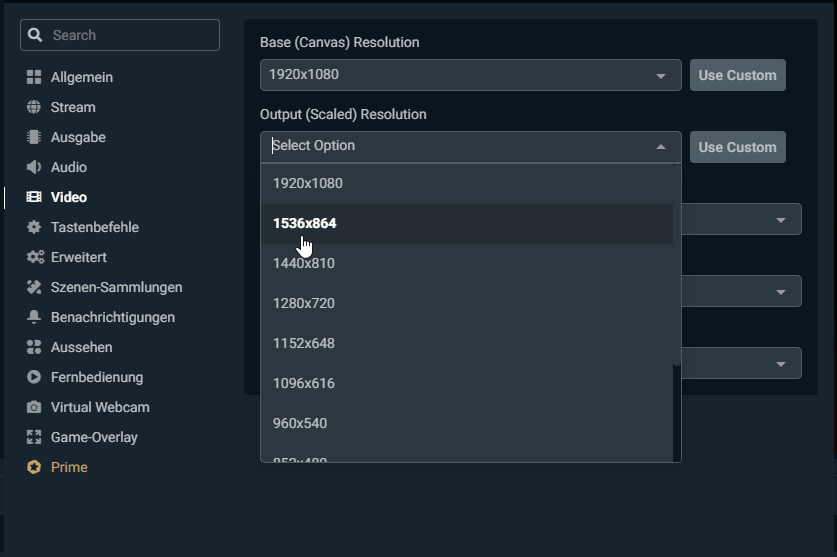This screenshot has height=557, width=837.
Task: Click the bell icon beside Benachrichtigungen
Action: click(x=34, y=317)
